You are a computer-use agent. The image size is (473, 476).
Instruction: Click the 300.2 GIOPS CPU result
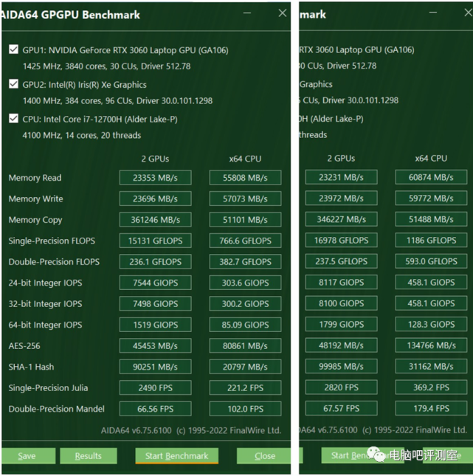(x=245, y=303)
